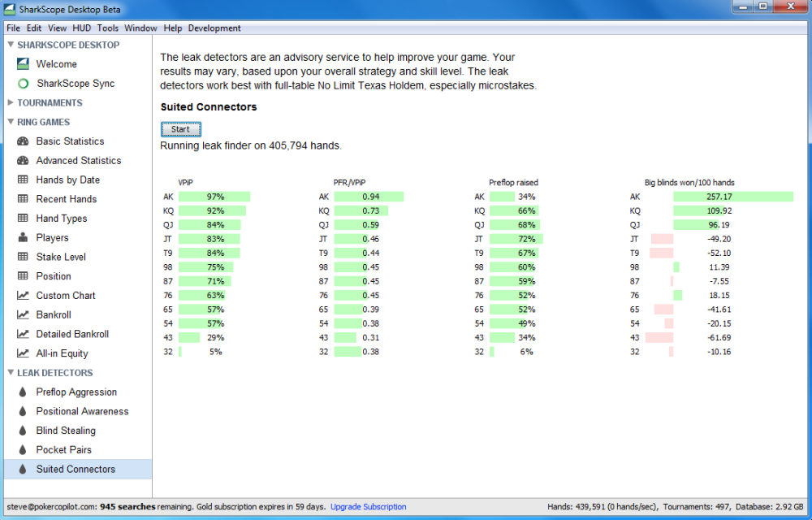
Task: Open the Help menu
Action: [173, 28]
